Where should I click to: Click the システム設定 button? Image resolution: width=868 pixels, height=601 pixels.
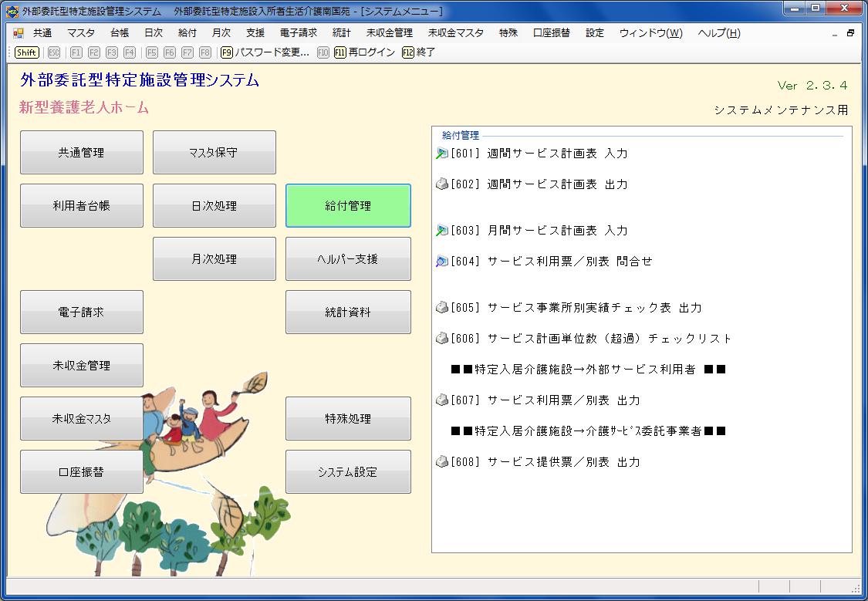coord(348,472)
